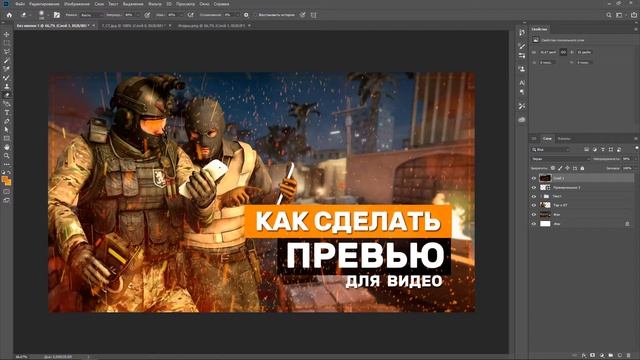Enable airbrush-style build-up icon

191,15
